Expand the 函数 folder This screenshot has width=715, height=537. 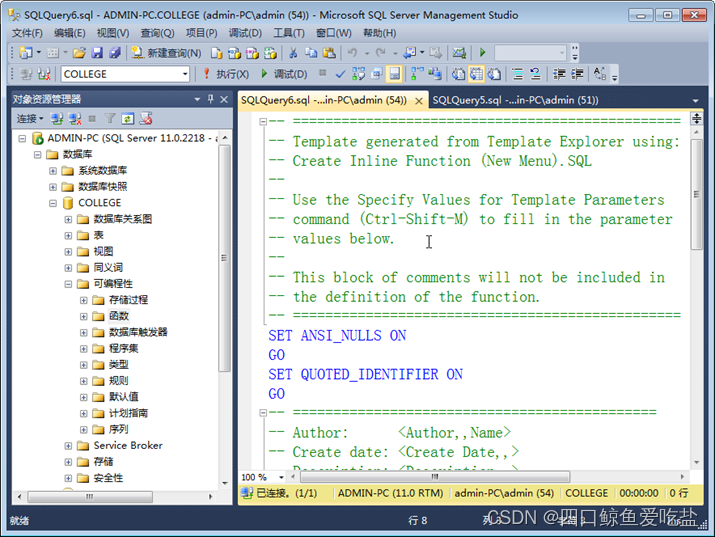[x=83, y=316]
